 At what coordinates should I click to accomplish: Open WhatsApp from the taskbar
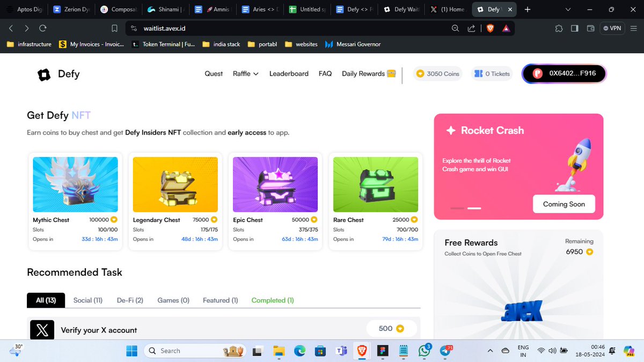point(424,351)
